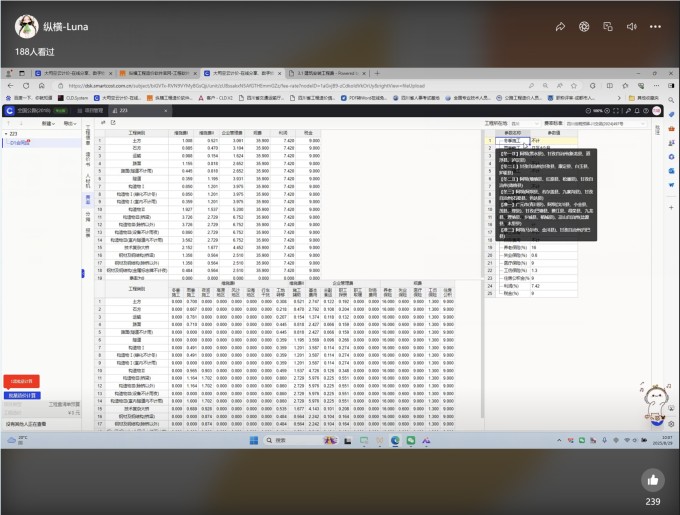680x515 pixels.
Task: Collapse the 223 tree node
Action: (x=5, y=133)
